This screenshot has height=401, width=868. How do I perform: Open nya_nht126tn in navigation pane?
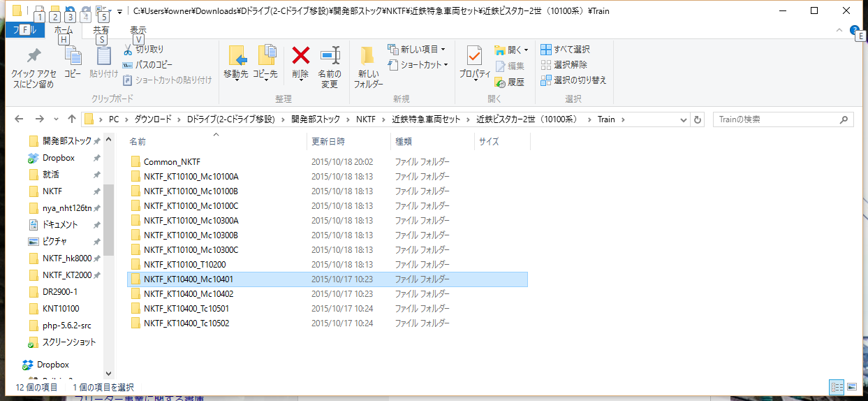(67, 208)
